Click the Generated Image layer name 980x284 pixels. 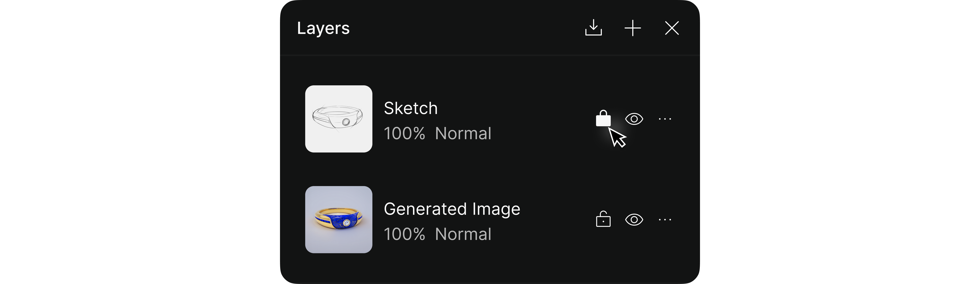click(452, 209)
